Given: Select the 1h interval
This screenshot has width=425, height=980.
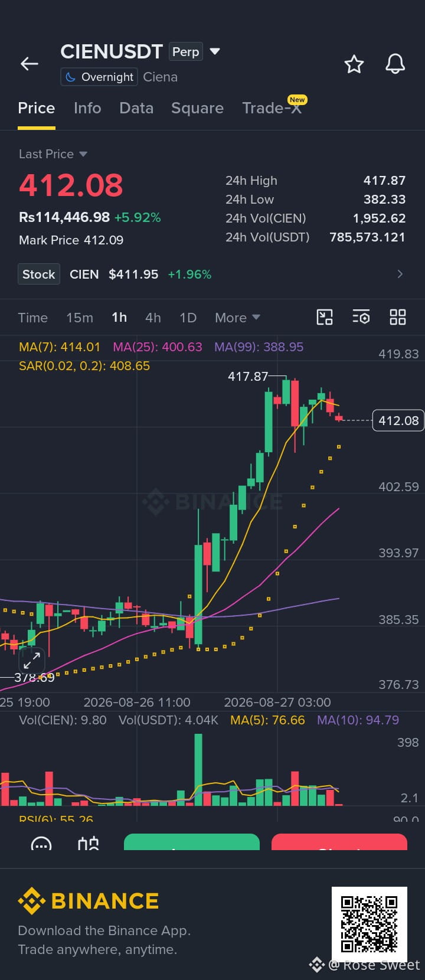Looking at the screenshot, I should [119, 318].
